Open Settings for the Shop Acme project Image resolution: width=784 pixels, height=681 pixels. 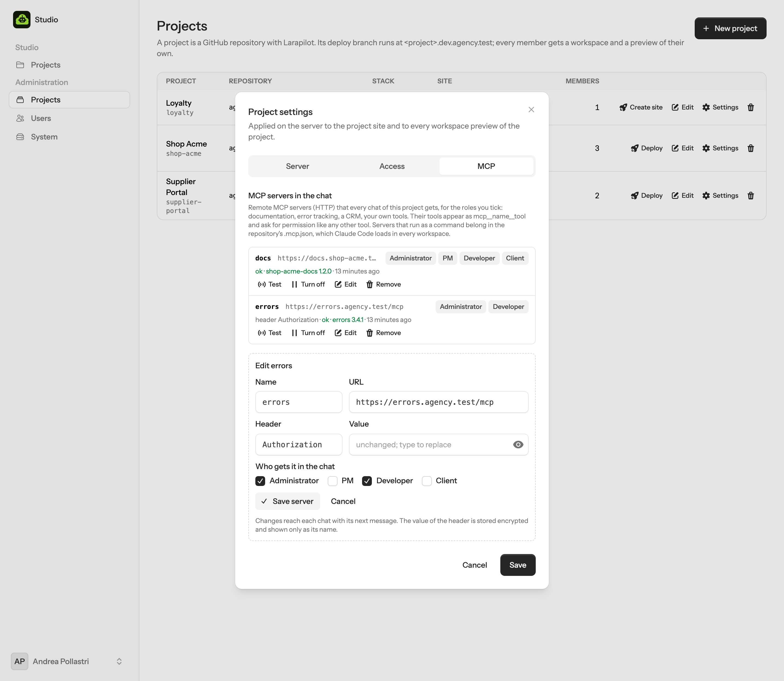tap(720, 148)
